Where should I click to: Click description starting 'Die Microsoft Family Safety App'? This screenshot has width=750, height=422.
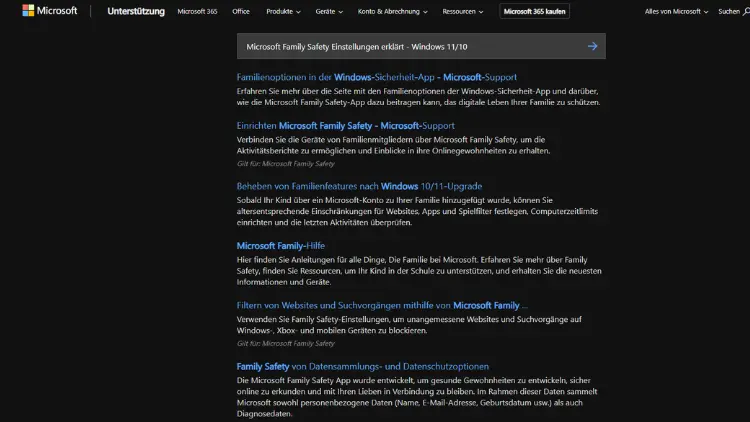coord(417,397)
